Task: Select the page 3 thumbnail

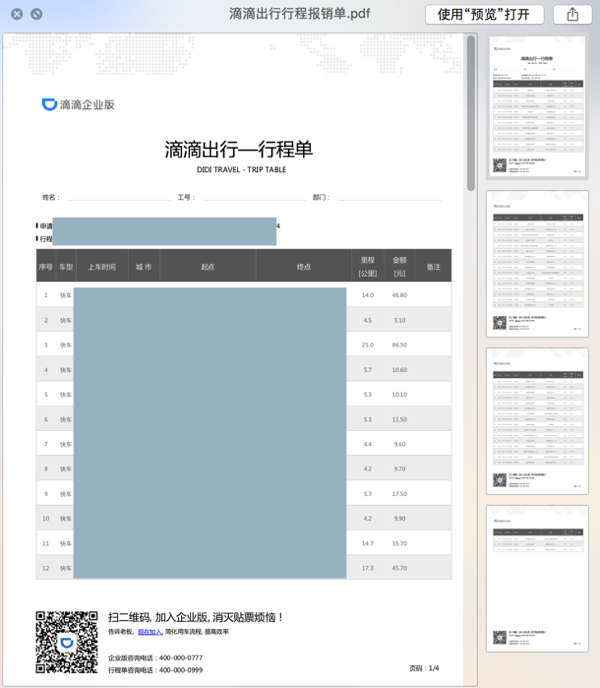Action: click(x=537, y=421)
